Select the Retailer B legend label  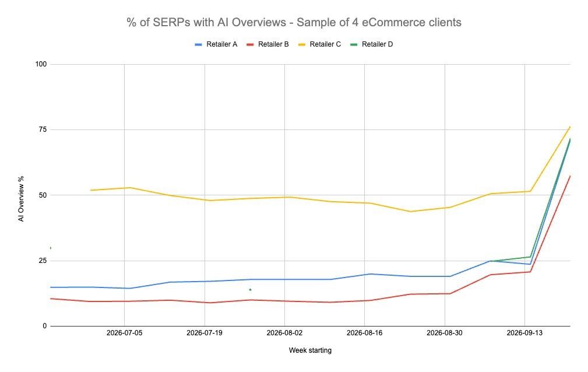coord(273,44)
